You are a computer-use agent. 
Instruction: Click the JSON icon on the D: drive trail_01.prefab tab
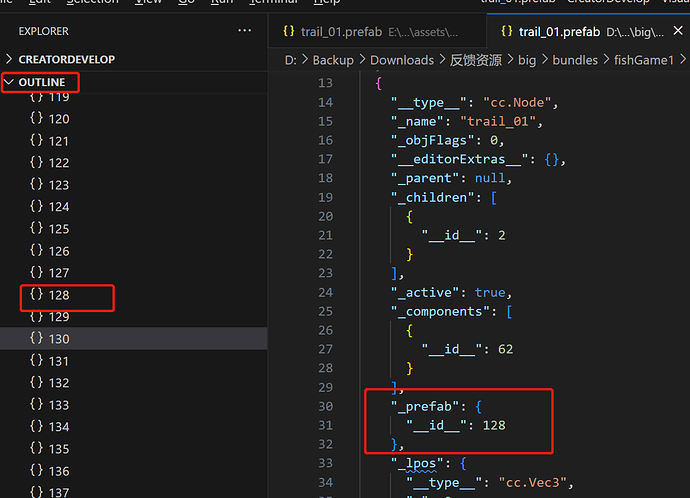pos(507,32)
